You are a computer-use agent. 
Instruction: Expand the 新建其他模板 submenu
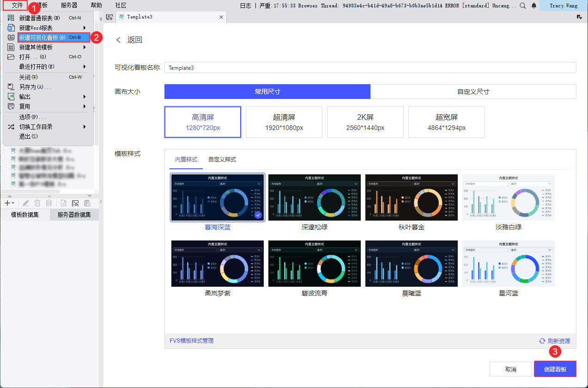pos(85,47)
